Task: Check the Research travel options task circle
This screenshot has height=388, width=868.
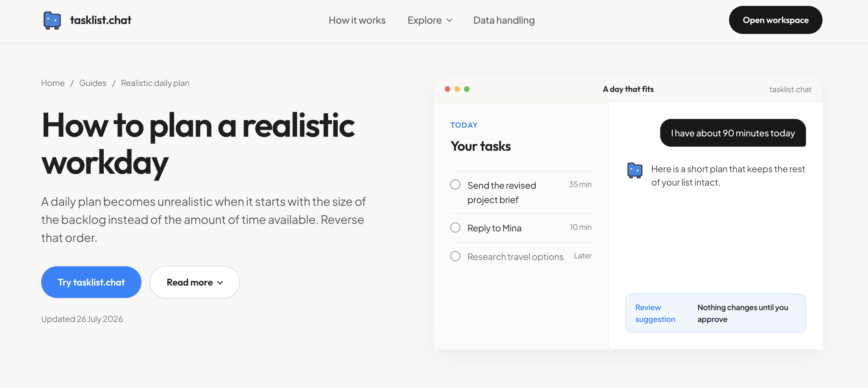Action: click(455, 256)
